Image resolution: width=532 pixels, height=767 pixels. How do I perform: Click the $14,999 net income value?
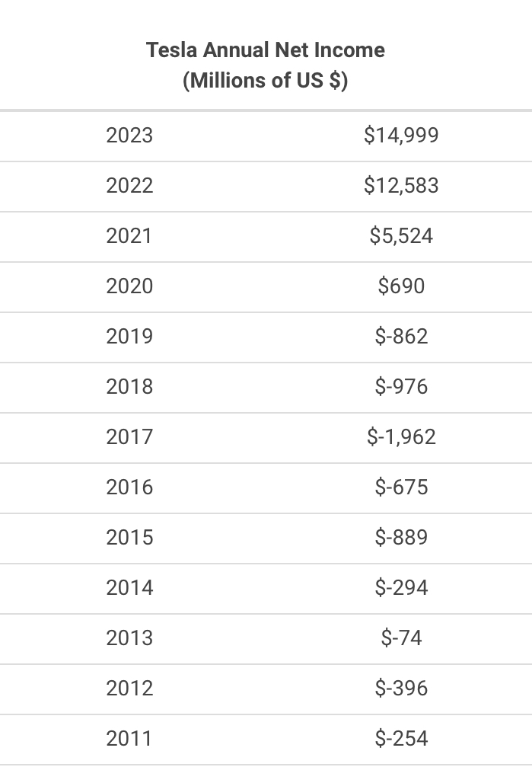(x=401, y=136)
